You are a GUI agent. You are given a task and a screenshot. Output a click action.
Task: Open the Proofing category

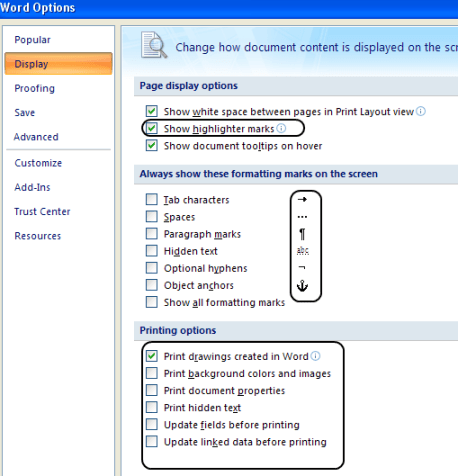pos(34,88)
